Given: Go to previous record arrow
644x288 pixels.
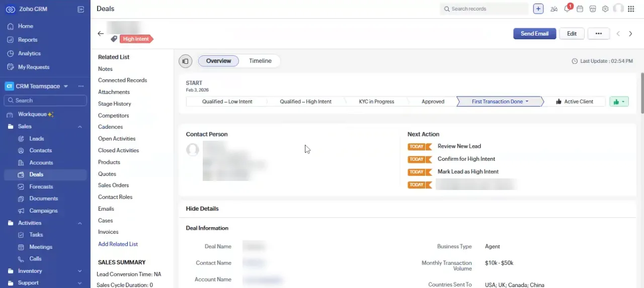Looking at the screenshot, I should (618, 34).
